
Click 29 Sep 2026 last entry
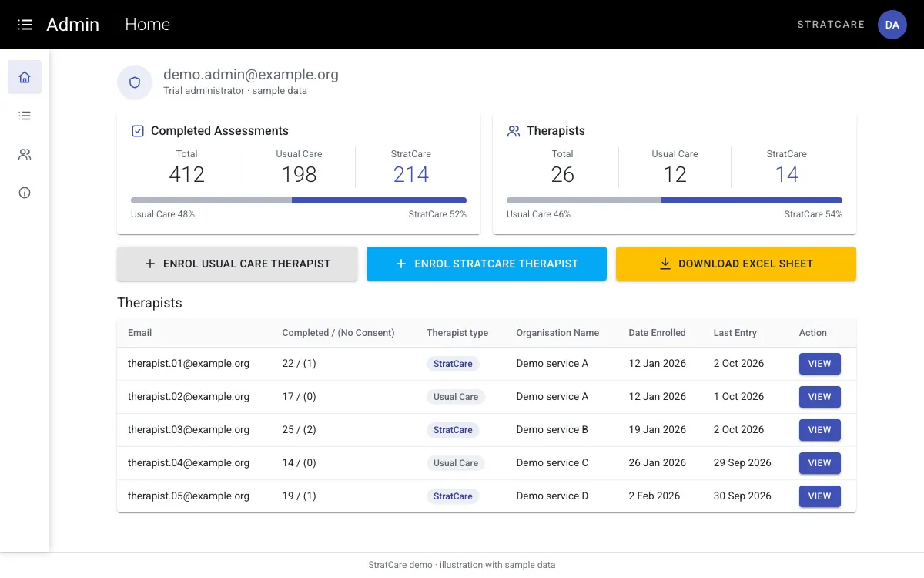742,463
